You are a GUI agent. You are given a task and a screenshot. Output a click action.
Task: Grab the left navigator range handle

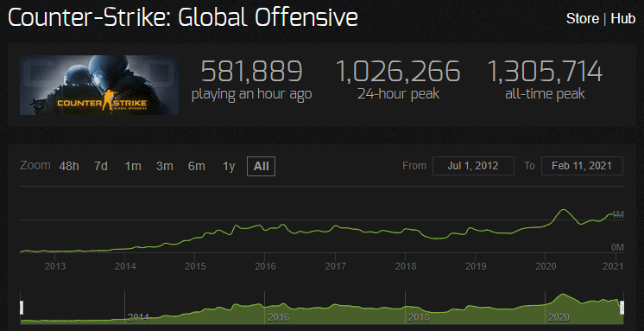[22, 308]
